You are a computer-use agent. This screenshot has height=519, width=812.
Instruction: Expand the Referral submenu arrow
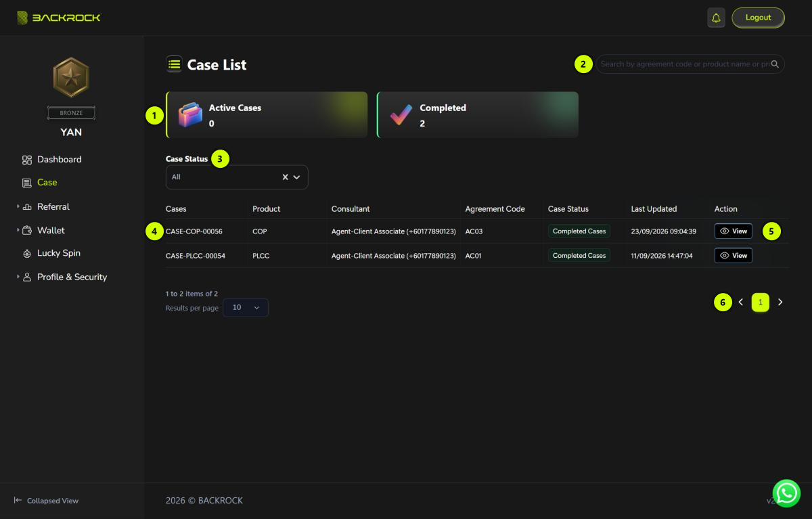coord(18,206)
